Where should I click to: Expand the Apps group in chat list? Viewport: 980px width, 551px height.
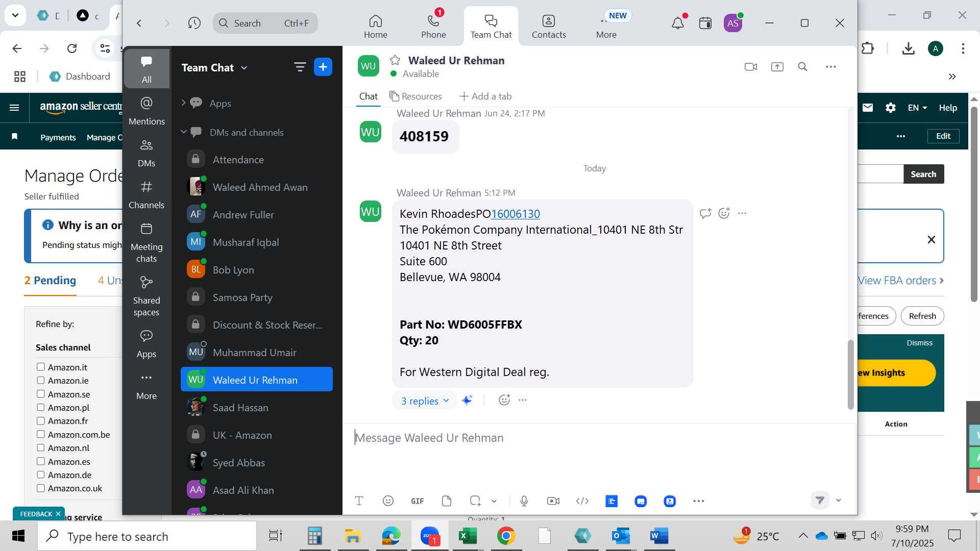pos(184,103)
